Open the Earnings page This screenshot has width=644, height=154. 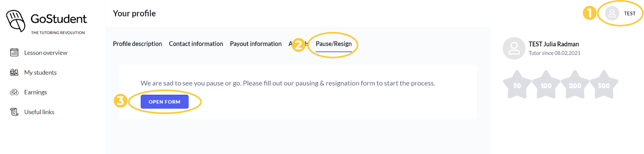click(x=35, y=92)
